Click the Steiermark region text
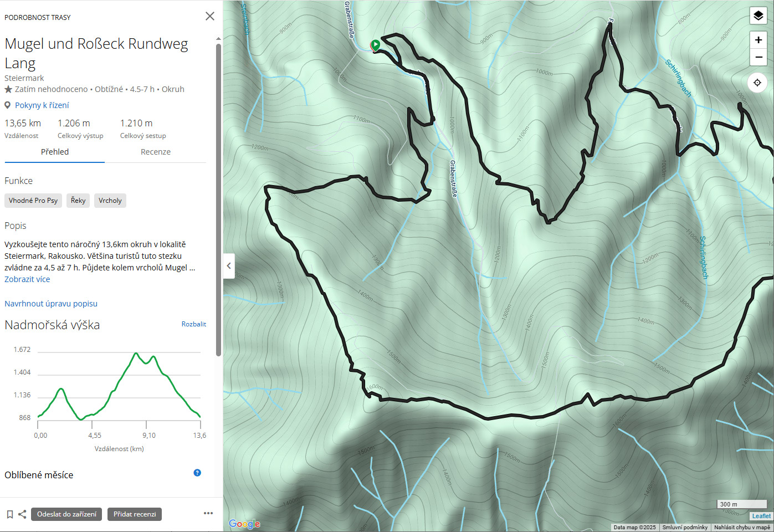 pos(24,78)
